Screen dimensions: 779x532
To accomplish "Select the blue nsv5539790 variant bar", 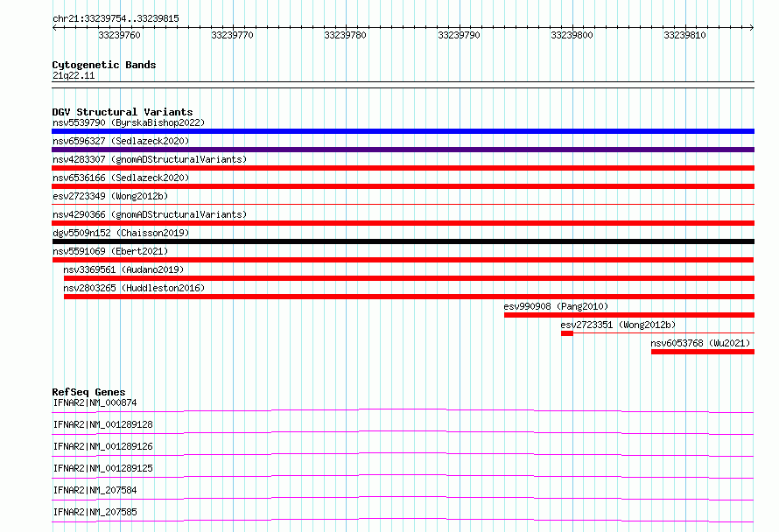I will (x=403, y=131).
